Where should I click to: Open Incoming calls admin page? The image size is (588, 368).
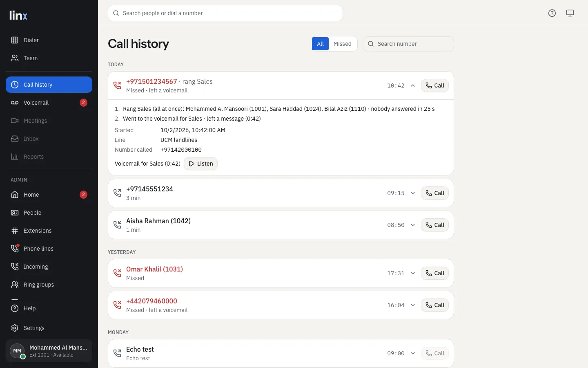(x=49, y=267)
